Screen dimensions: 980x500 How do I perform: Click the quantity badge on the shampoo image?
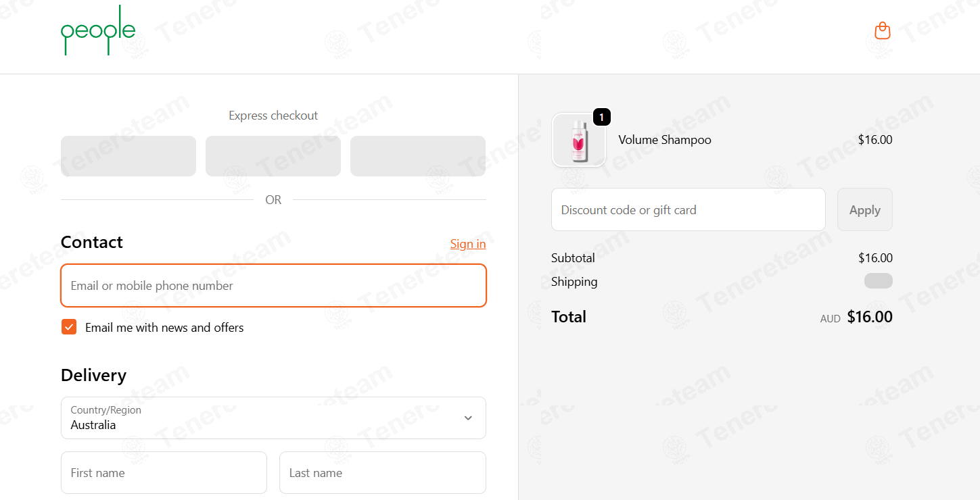tap(601, 117)
